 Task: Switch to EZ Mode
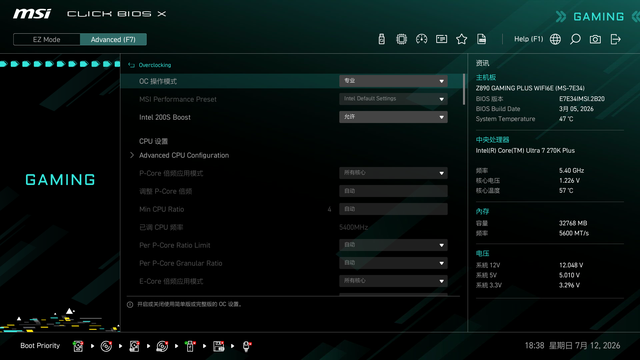point(47,40)
